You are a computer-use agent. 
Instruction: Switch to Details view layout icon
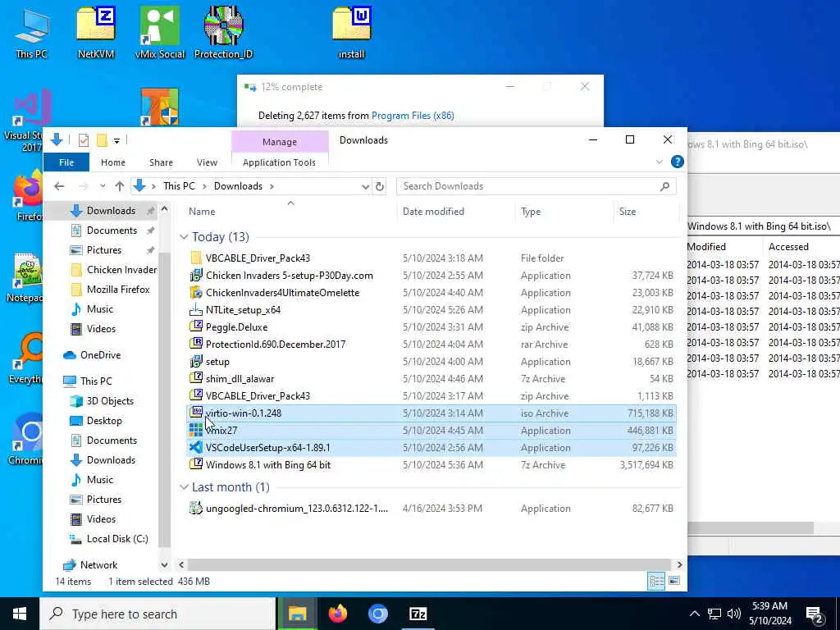[656, 582]
